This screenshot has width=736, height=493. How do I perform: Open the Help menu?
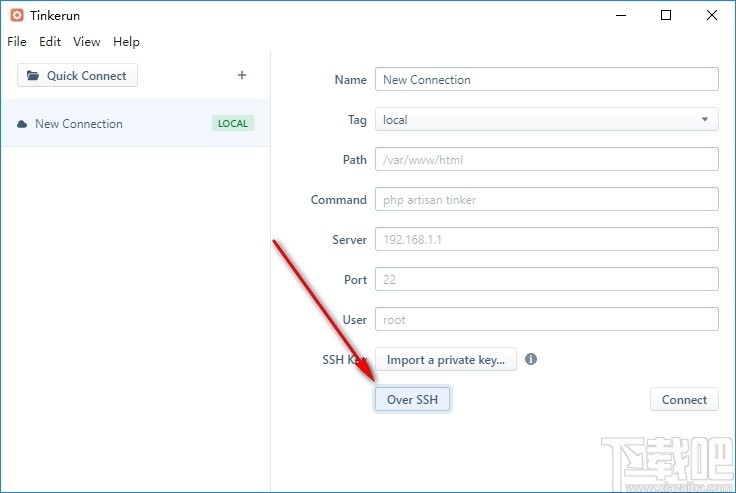[x=126, y=42]
